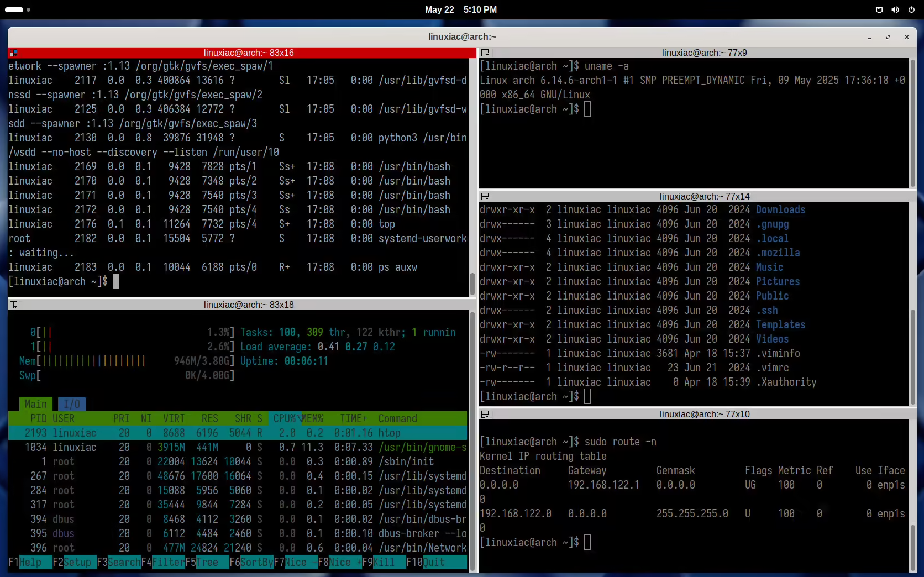Viewport: 924px width, 577px height.
Task: Select the htop row for /usr/bin/gnome-s
Action: 238,447
